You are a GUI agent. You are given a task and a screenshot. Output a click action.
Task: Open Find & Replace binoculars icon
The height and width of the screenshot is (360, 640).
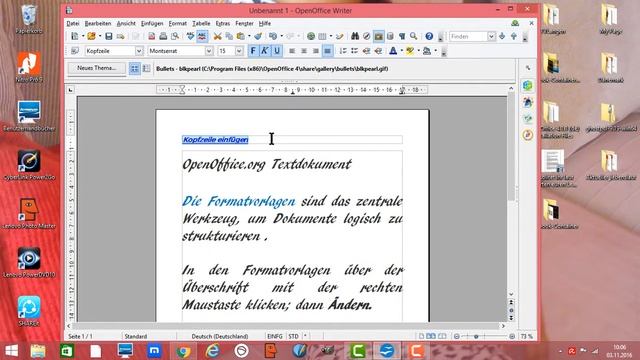pos(355,37)
